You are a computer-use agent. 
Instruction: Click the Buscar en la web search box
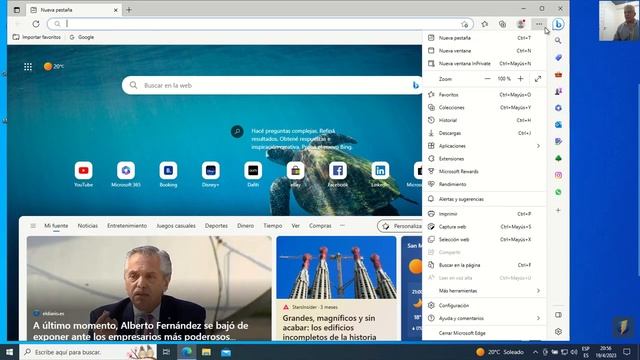(x=273, y=85)
